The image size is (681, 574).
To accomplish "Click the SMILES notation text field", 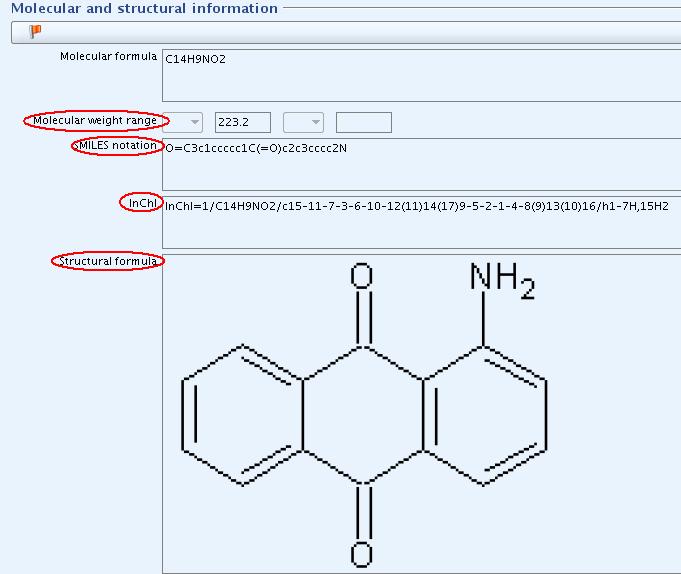I will point(421,165).
